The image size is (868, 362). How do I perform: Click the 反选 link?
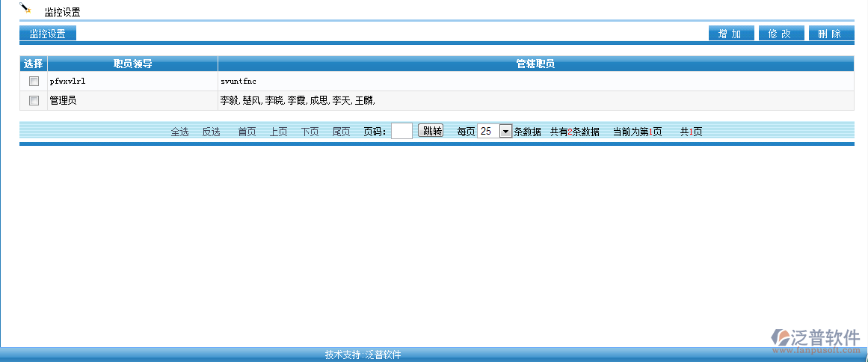tap(211, 132)
